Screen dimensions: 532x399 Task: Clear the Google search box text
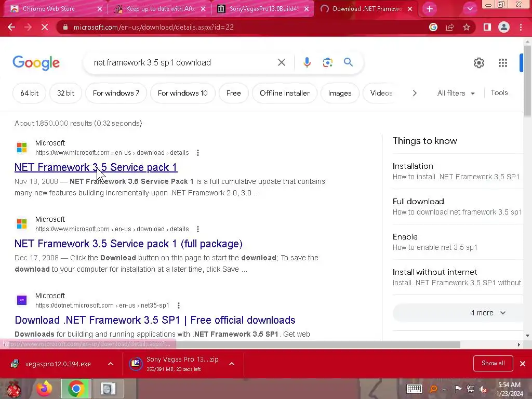coord(281,62)
